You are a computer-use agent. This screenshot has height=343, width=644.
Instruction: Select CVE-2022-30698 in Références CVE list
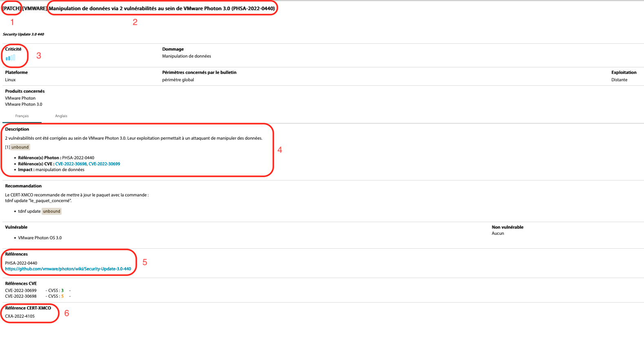(21, 296)
